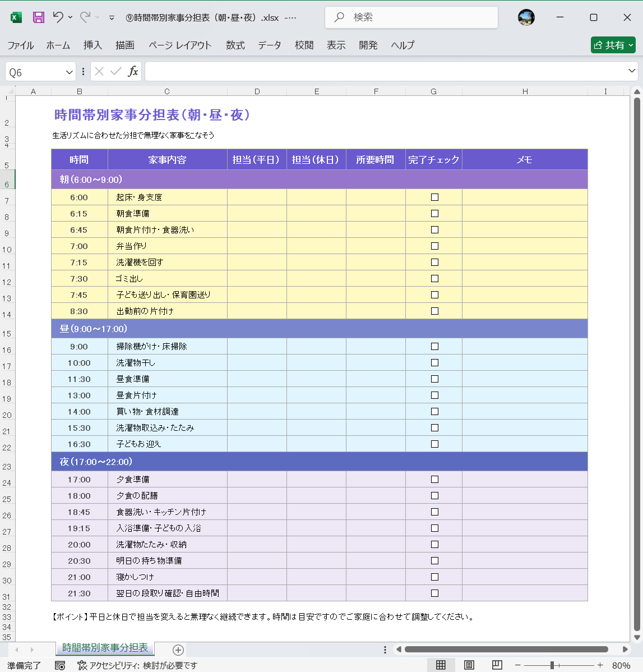This screenshot has width=643, height=672.
Task: Click the zoom in plus icon
Action: [600, 665]
